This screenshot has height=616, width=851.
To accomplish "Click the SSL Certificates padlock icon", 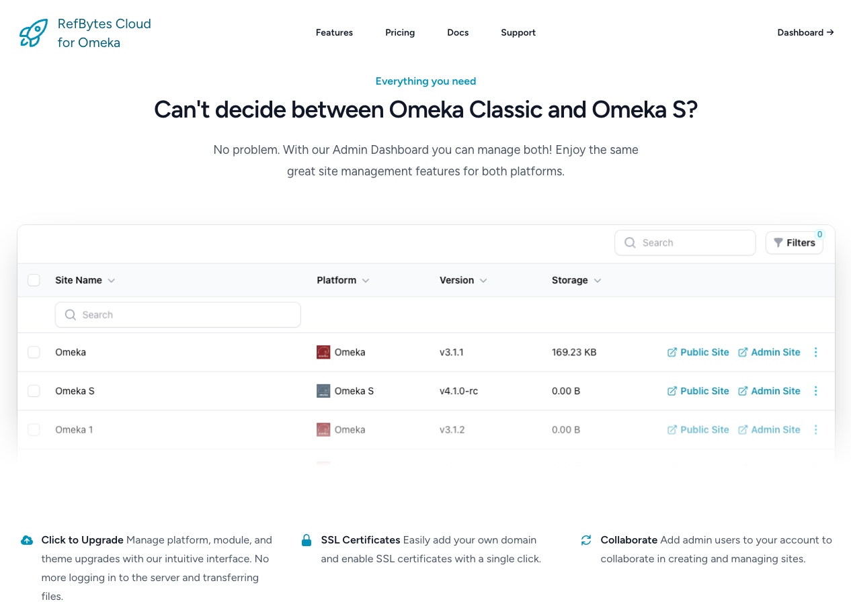I will pos(307,540).
